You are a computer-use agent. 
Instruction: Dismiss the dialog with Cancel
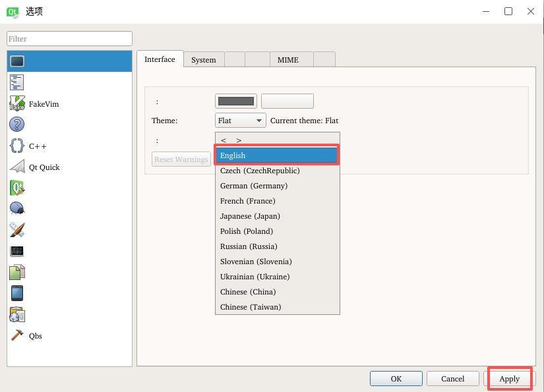coord(453,378)
